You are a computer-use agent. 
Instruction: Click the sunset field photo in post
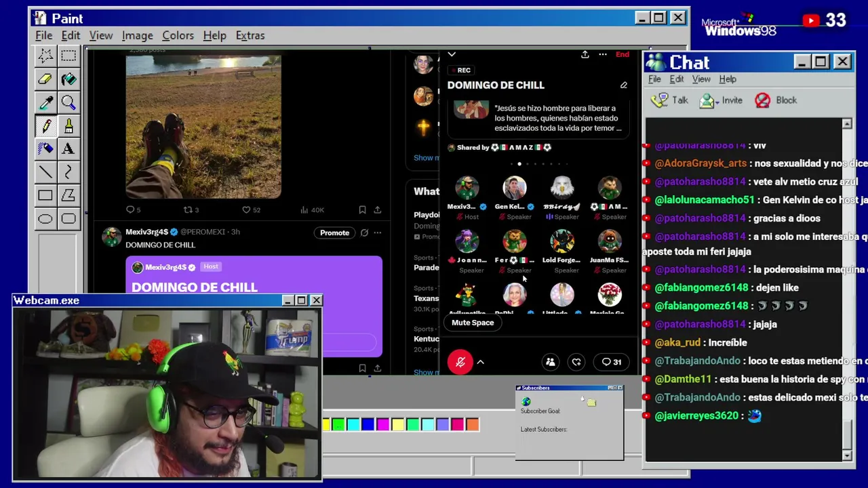click(x=203, y=127)
